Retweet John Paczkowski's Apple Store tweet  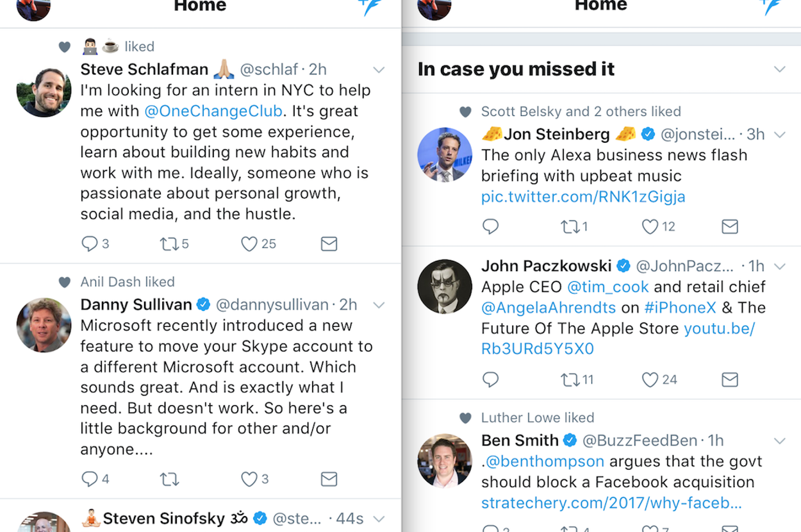click(570, 379)
